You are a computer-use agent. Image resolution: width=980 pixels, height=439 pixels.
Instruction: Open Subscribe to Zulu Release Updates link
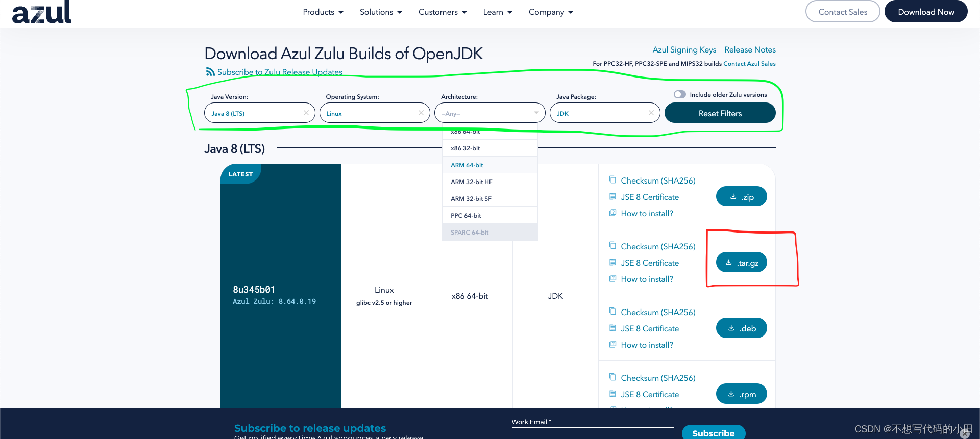coord(280,72)
